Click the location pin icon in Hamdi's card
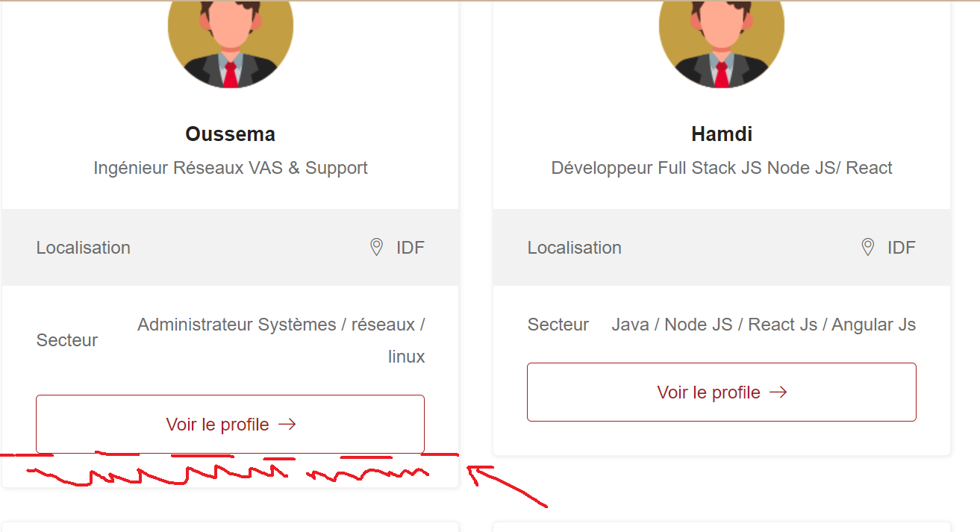The height and width of the screenshot is (532, 980). click(868, 247)
